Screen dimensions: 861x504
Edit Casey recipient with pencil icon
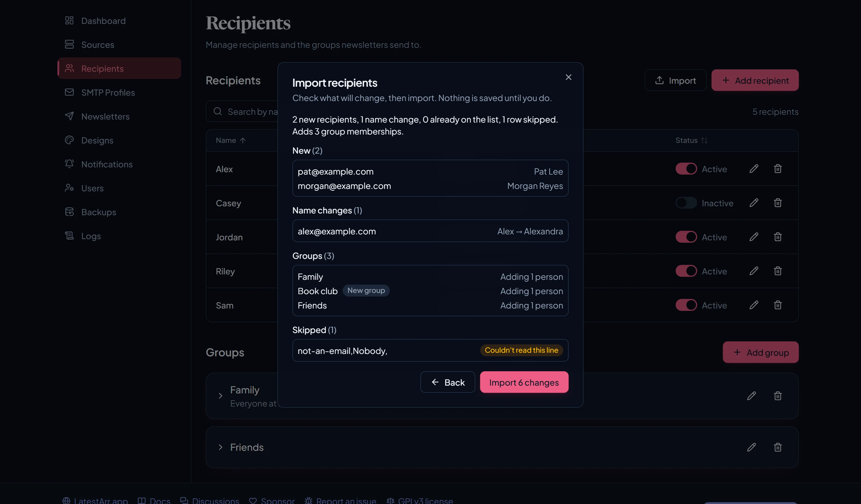click(x=754, y=203)
